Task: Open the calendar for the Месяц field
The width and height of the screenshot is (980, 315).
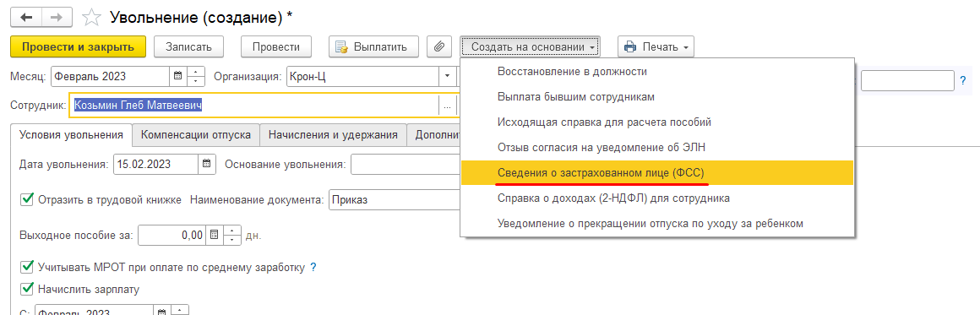Action: [178, 77]
